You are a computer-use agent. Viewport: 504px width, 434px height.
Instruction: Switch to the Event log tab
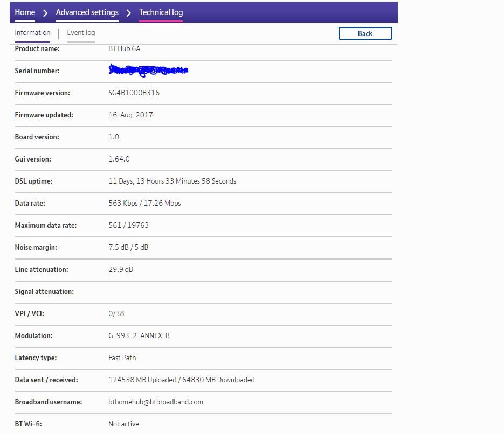click(x=81, y=33)
